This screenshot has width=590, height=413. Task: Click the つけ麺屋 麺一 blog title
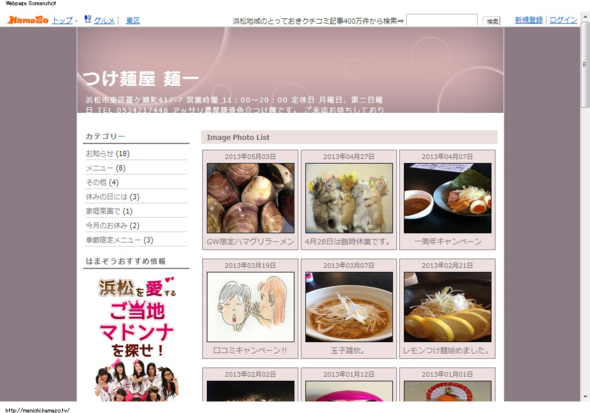pyautogui.click(x=140, y=79)
